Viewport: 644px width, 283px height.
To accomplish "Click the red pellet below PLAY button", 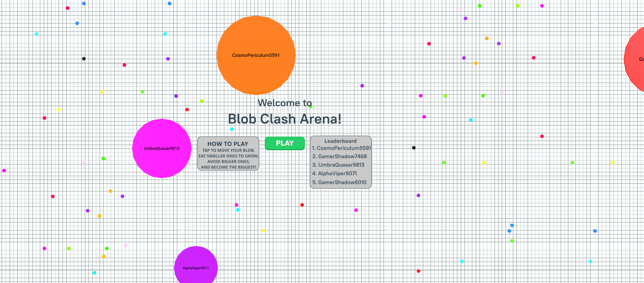I will (302, 205).
